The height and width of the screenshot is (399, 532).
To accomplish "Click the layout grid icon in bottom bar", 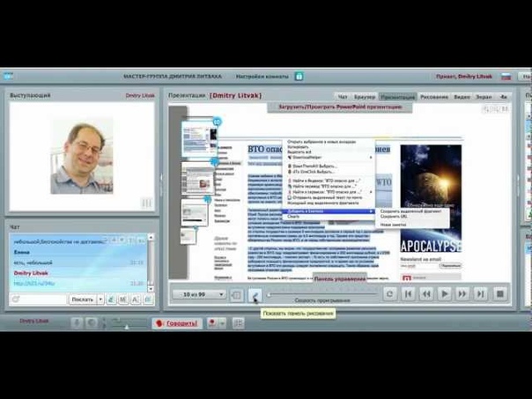I will [238, 323].
